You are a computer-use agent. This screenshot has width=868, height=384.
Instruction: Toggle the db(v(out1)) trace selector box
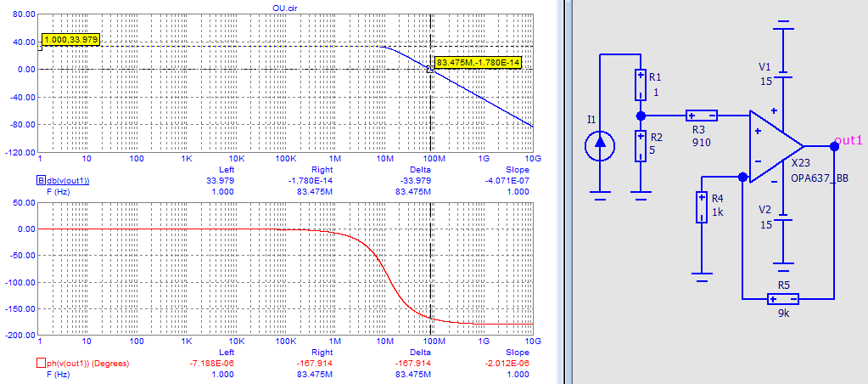39,180
